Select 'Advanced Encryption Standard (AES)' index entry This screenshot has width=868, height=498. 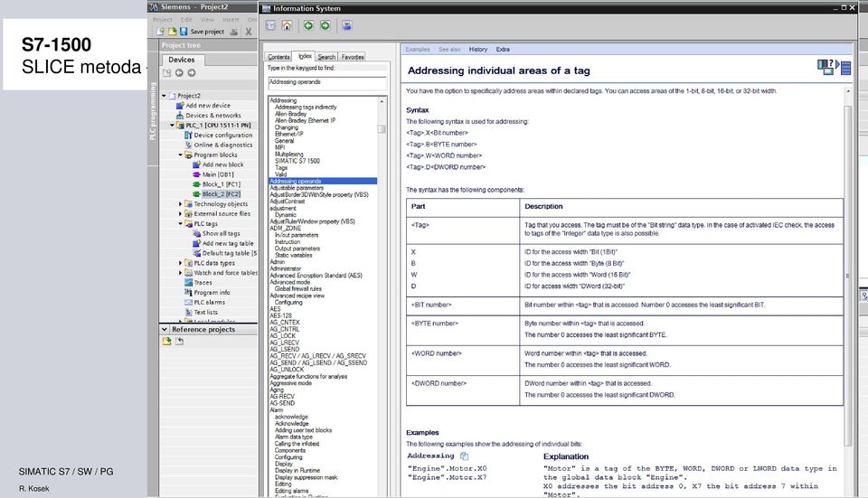click(x=316, y=275)
